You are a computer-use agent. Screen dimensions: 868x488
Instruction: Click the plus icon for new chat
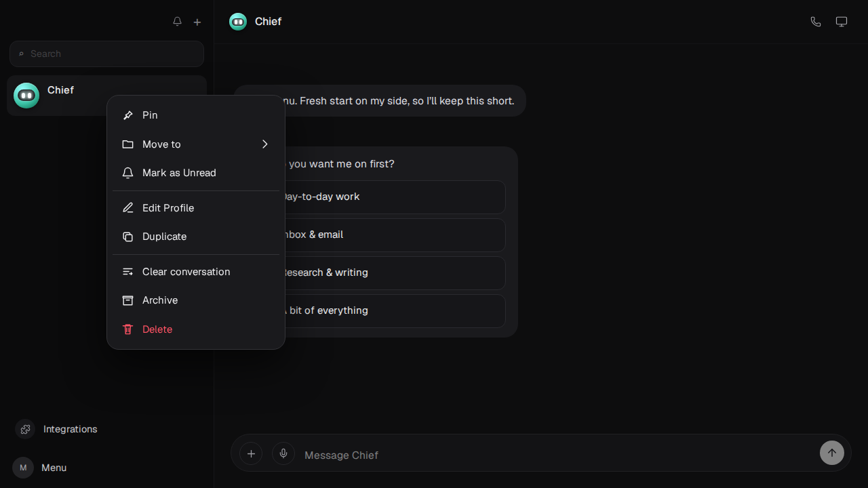[197, 22]
